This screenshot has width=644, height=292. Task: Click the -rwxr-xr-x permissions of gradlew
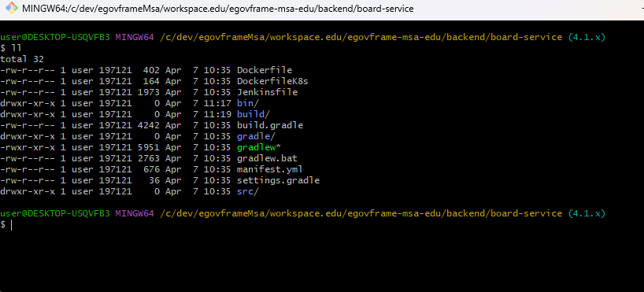click(x=28, y=147)
